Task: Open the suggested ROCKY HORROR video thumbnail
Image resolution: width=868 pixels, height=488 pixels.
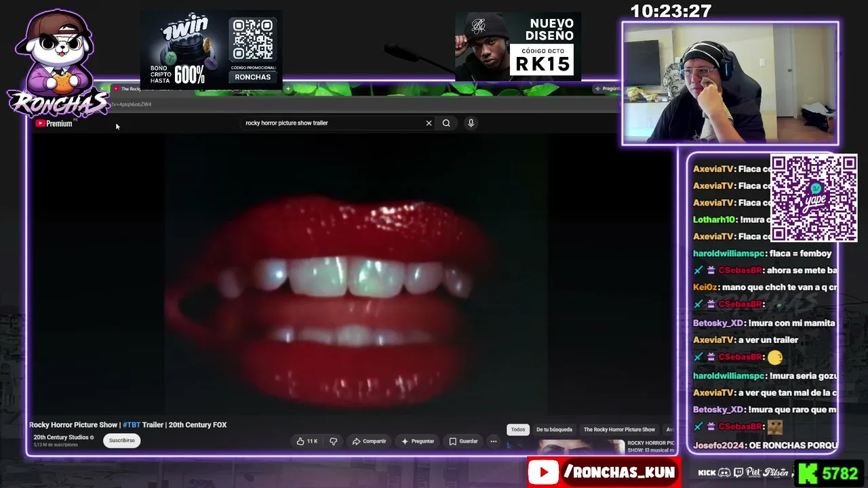Action: pos(582,447)
